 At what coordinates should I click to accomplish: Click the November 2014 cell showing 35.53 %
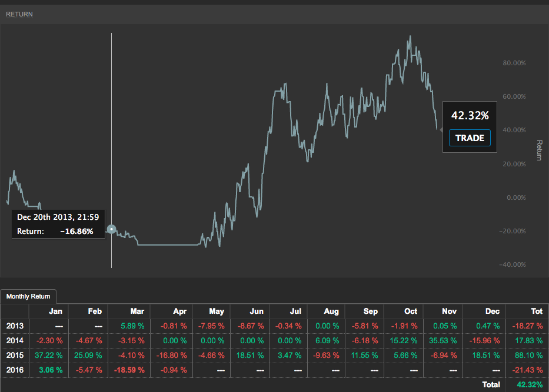coord(442,340)
